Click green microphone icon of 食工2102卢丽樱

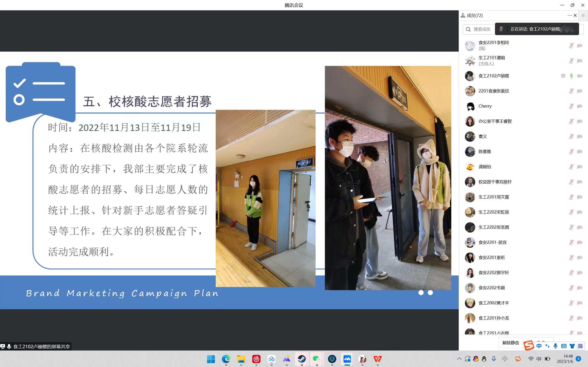(x=571, y=76)
